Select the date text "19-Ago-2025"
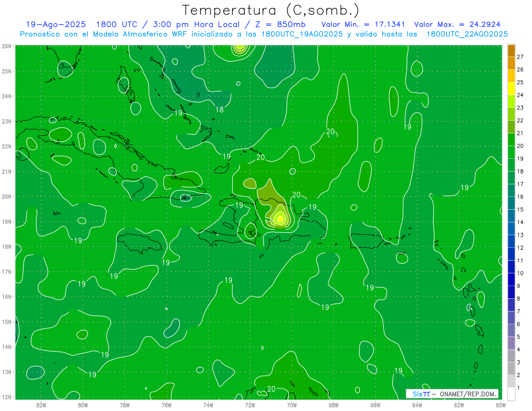The image size is (532, 411). pyautogui.click(x=55, y=24)
